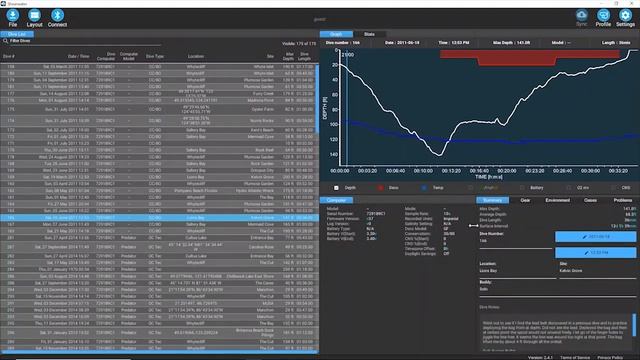Image resolution: width=640 pixels, height=360 pixels.
Task: Select the Summary tab
Action: point(492,200)
